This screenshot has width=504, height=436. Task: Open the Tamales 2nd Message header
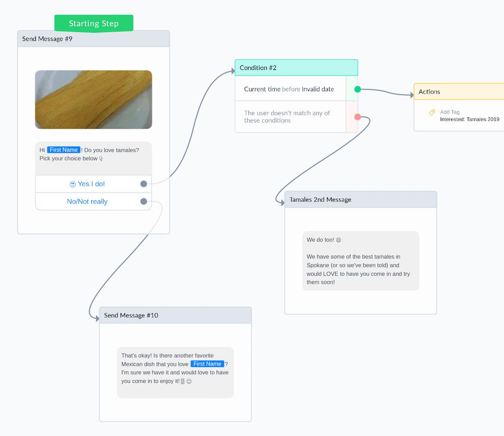click(x=361, y=199)
